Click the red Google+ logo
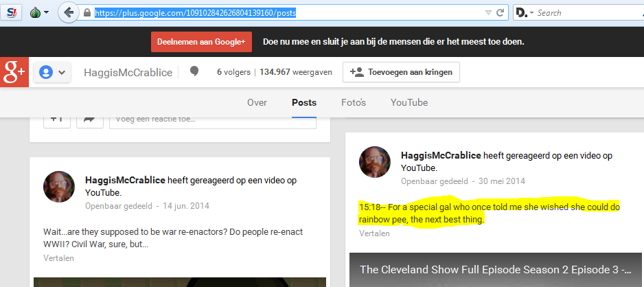Viewport: 644px width, 287px height. [x=14, y=72]
